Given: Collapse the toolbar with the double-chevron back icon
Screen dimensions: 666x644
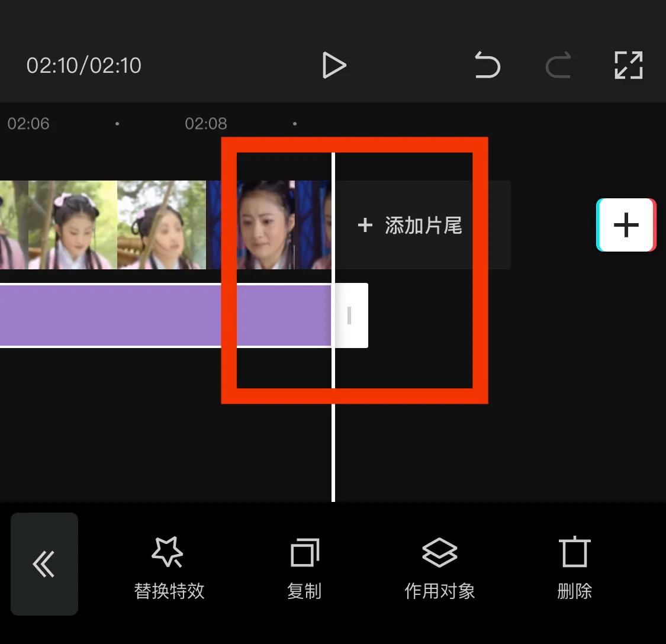Looking at the screenshot, I should (44, 565).
